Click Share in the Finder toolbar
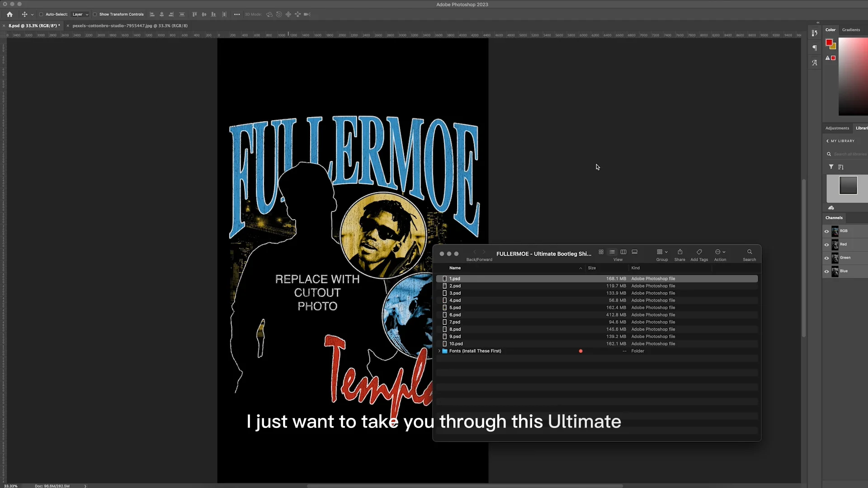 point(680,252)
